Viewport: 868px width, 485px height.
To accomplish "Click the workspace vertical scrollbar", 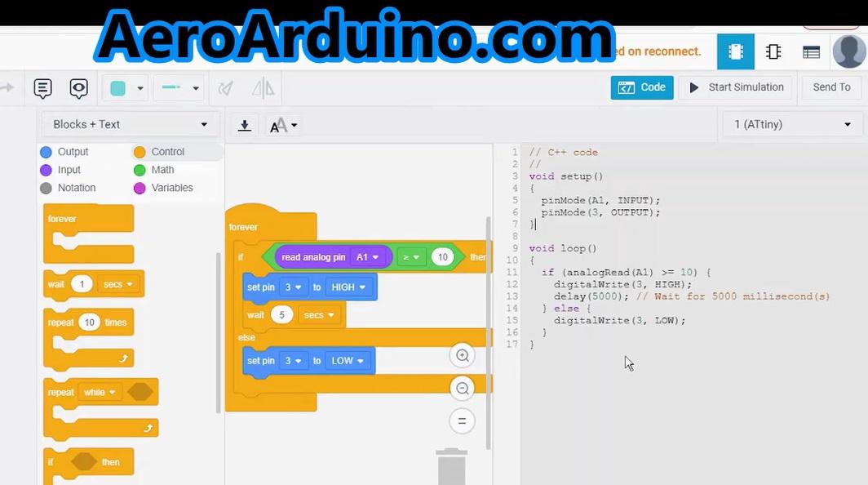I will click(488, 332).
